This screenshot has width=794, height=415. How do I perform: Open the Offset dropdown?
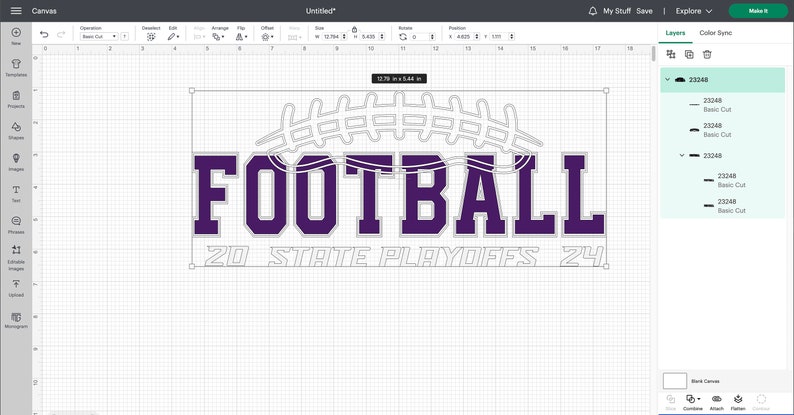(267, 37)
